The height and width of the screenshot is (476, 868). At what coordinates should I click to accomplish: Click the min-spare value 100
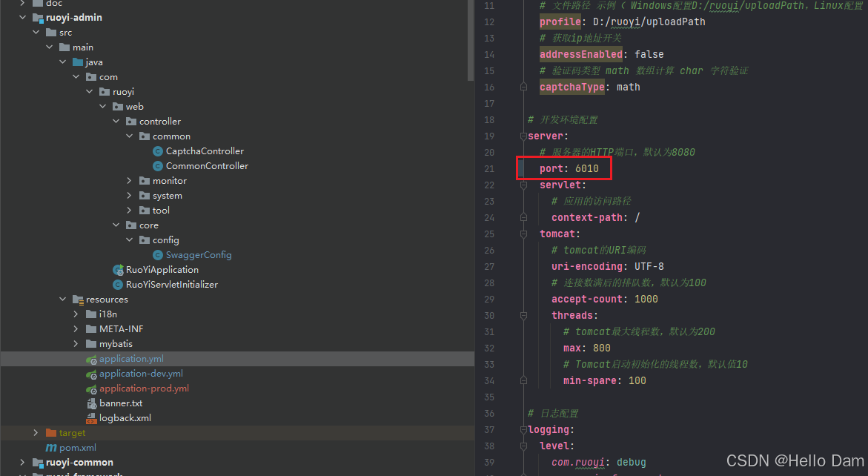(x=637, y=381)
